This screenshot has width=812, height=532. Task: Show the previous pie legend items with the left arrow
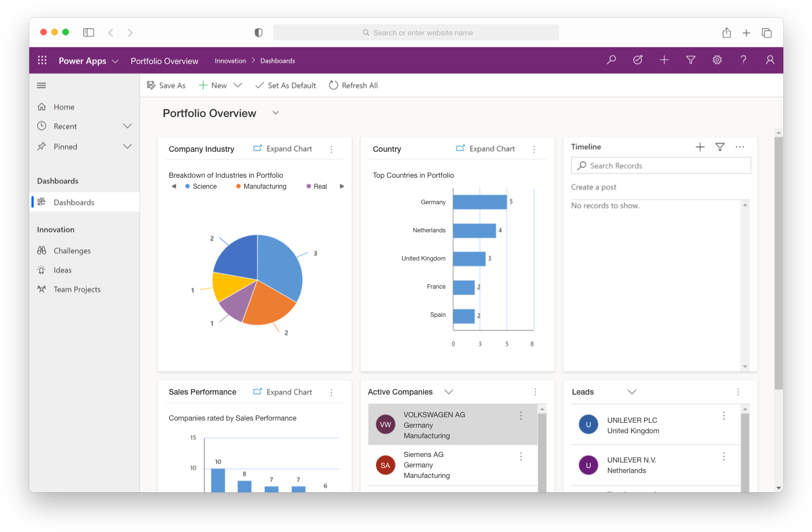[174, 187]
